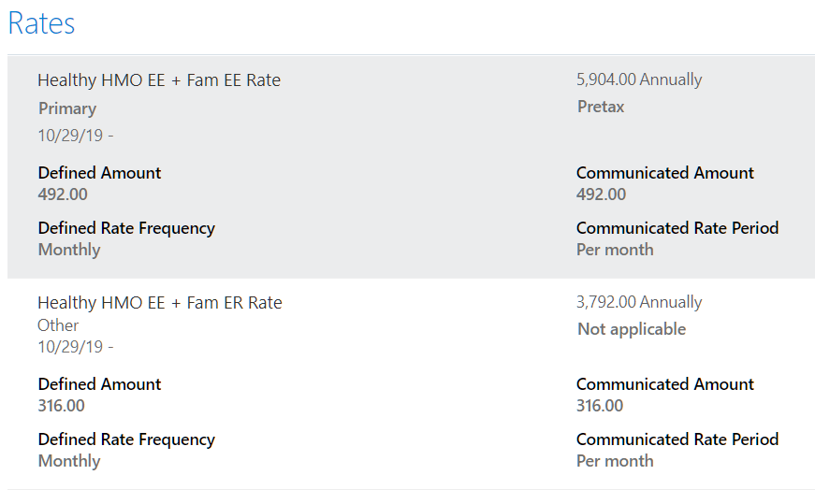Click the Communicated Amount value 492.00

(x=601, y=194)
